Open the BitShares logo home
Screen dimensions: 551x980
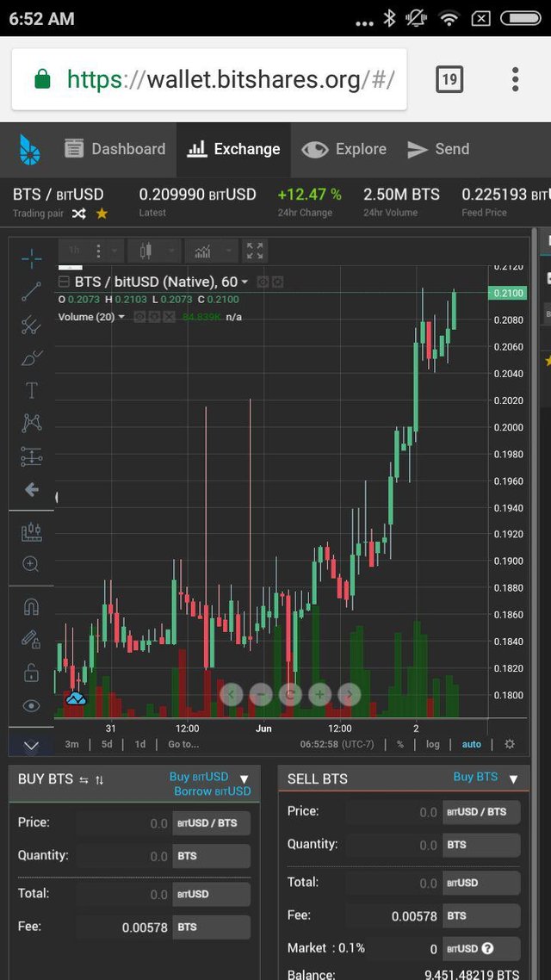tap(29, 150)
